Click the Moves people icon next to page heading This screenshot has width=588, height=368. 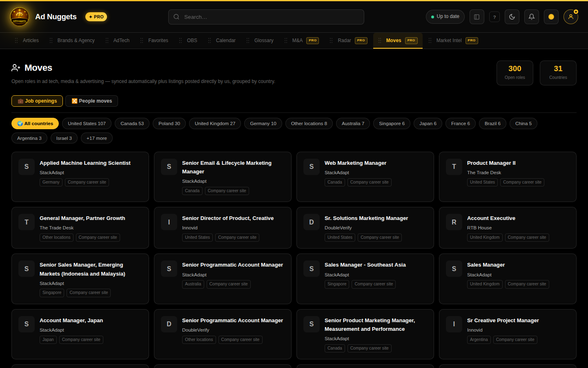[16, 68]
